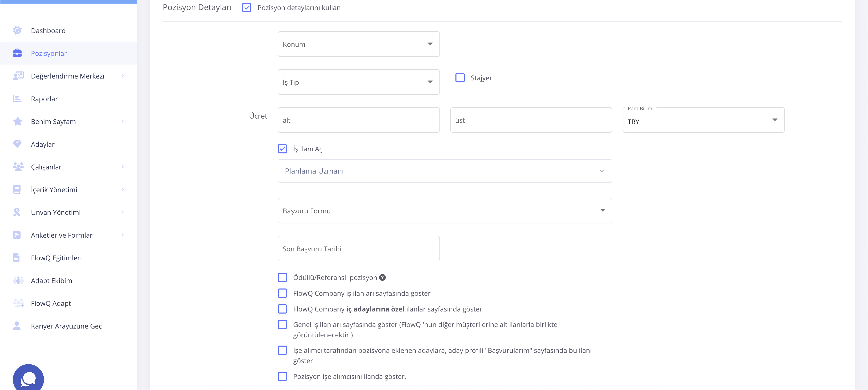Toggle Pozisyon detaylarını kullan checkbox

pos(247,7)
